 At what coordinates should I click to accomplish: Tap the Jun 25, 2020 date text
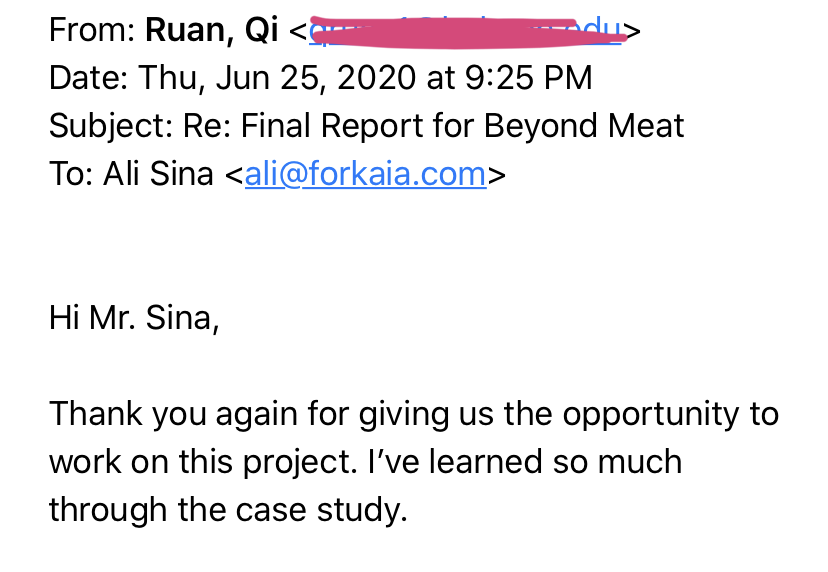coord(318,77)
